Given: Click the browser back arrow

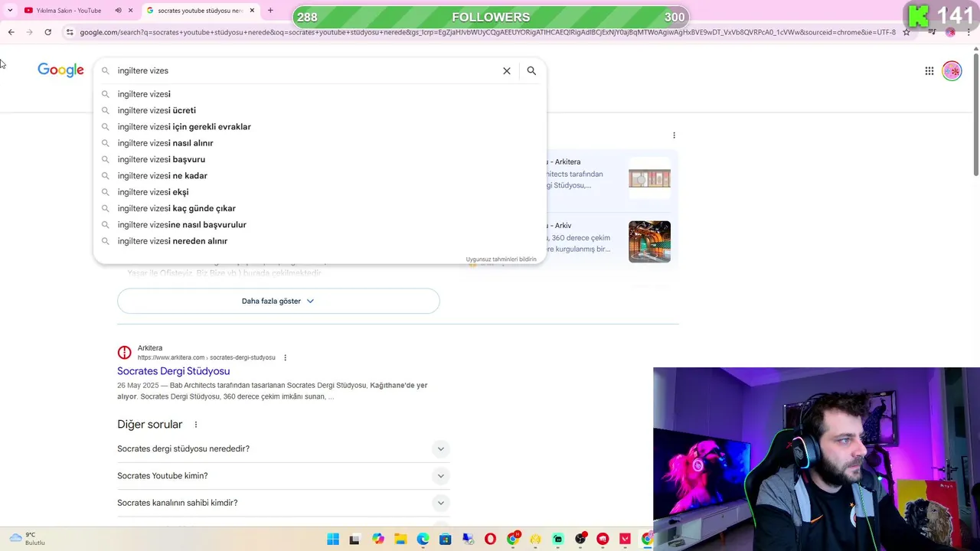Looking at the screenshot, I should [x=11, y=32].
